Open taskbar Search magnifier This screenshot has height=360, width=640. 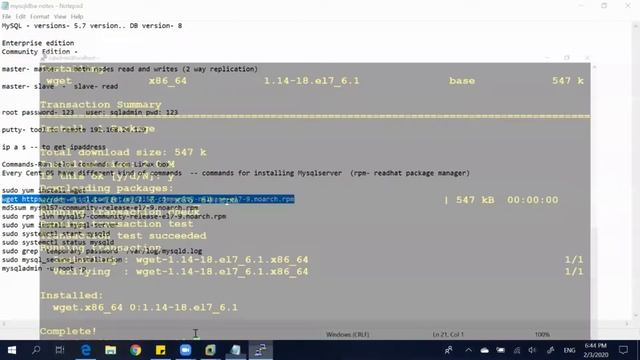[x=36, y=350]
